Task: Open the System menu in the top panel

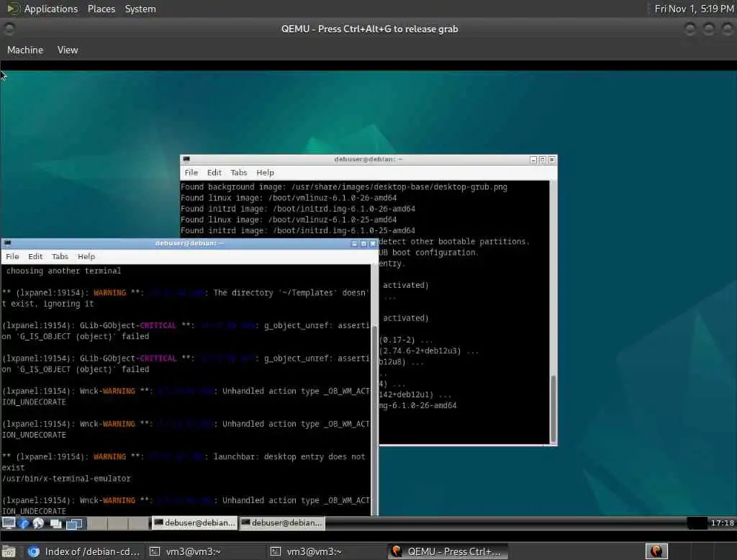Action: point(140,9)
